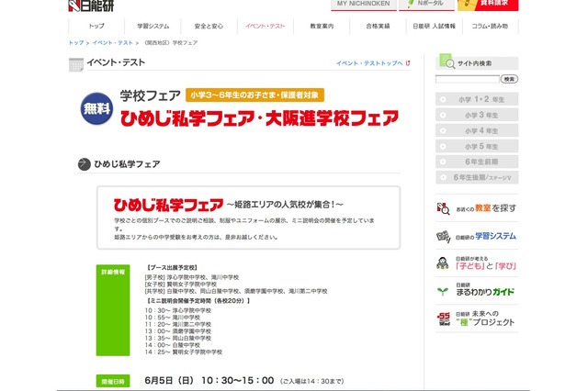Open the 未来への種プロジェクト banner link
The height and width of the screenshot is (391, 588).
pos(477,318)
